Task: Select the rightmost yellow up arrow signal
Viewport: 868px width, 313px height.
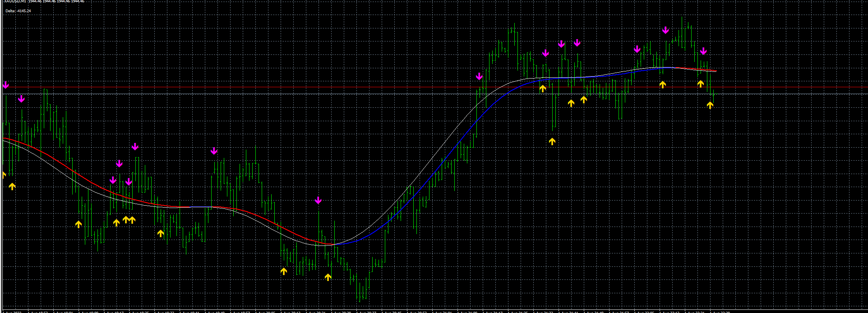Action: pyautogui.click(x=710, y=105)
